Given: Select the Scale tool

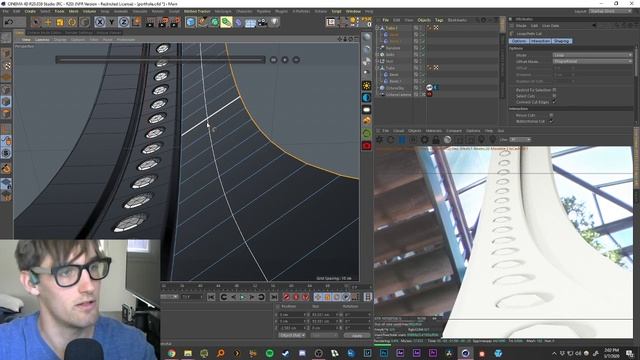Looking at the screenshot, I should (x=60, y=22).
